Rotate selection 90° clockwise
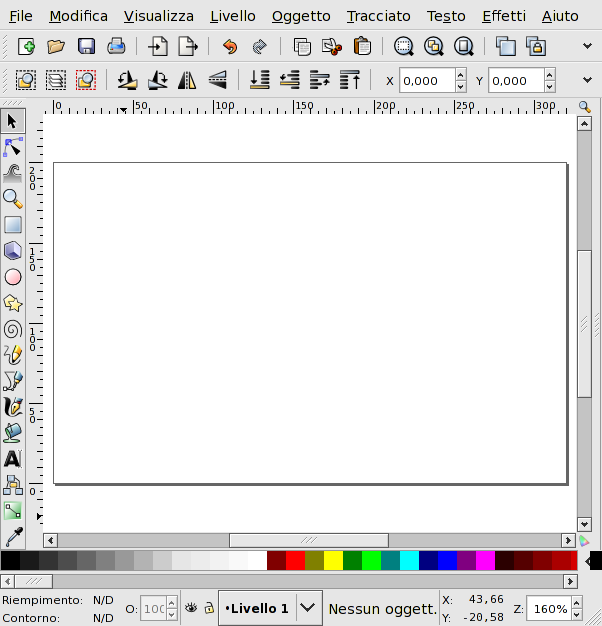This screenshot has height=626, width=602. 158,80
